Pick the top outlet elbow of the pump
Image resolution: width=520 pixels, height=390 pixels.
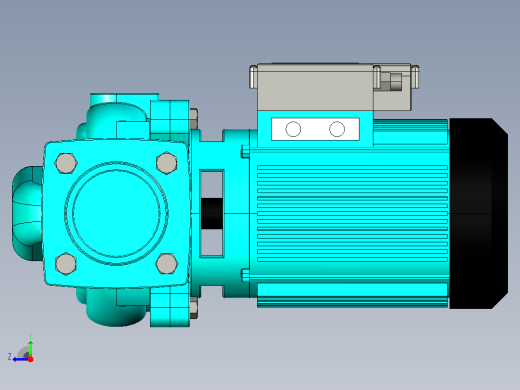(117, 116)
